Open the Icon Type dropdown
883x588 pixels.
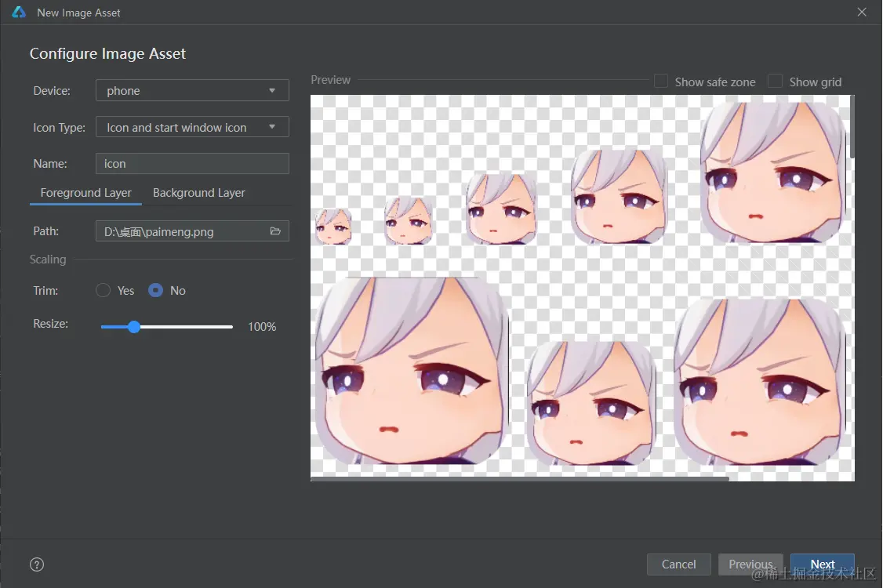[x=192, y=126]
